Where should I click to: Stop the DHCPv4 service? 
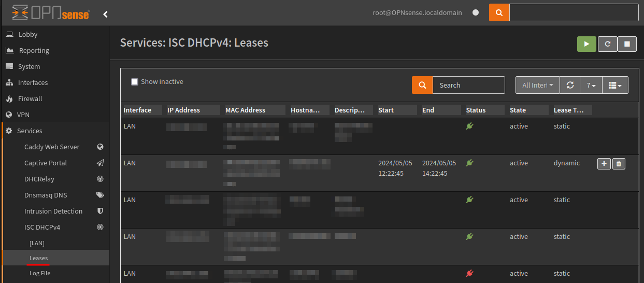click(x=627, y=44)
